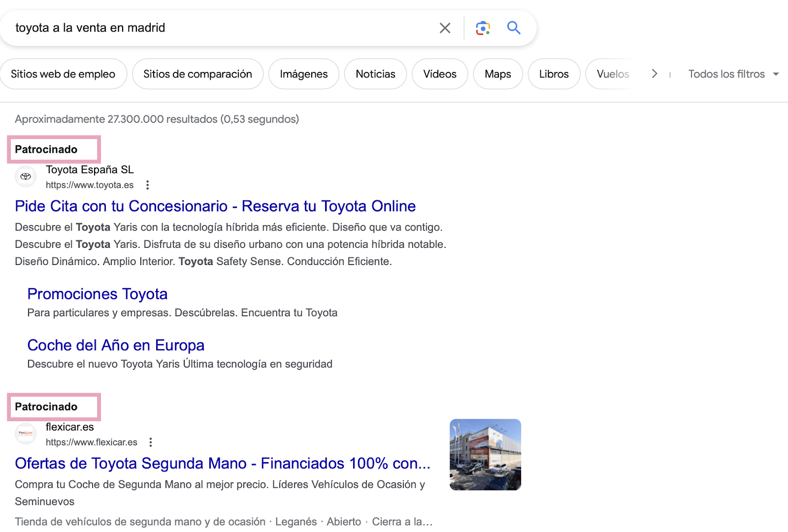Click the Toyota España favicon
The image size is (788, 532).
(26, 176)
